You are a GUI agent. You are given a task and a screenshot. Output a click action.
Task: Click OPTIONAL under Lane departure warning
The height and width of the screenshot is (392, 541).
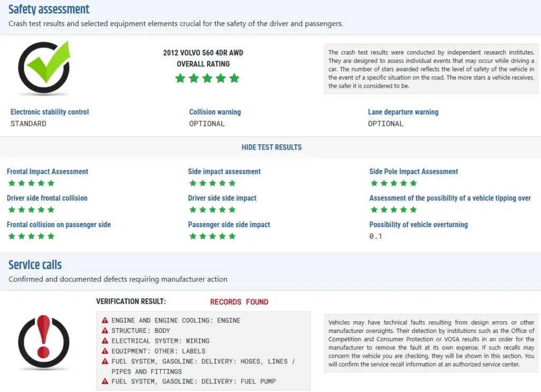point(385,124)
